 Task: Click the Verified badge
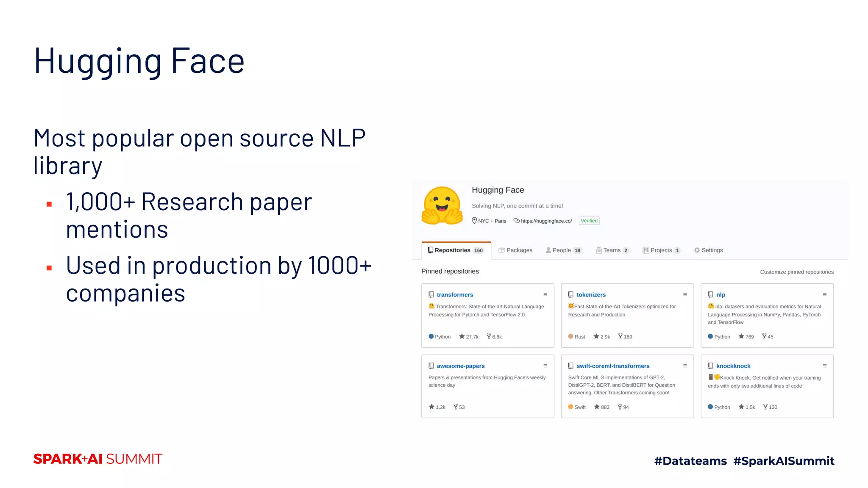pos(589,221)
